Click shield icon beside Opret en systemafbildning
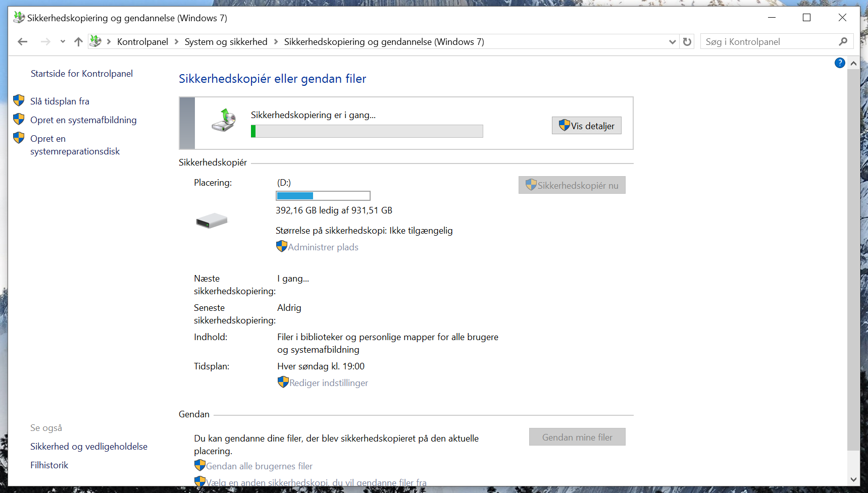 19,119
